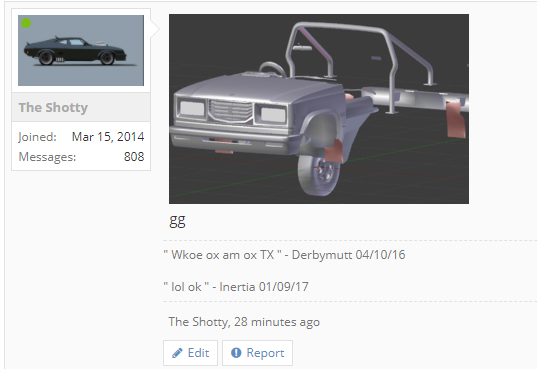
Task: Click the exclamation icon on Report
Action: [x=236, y=353]
